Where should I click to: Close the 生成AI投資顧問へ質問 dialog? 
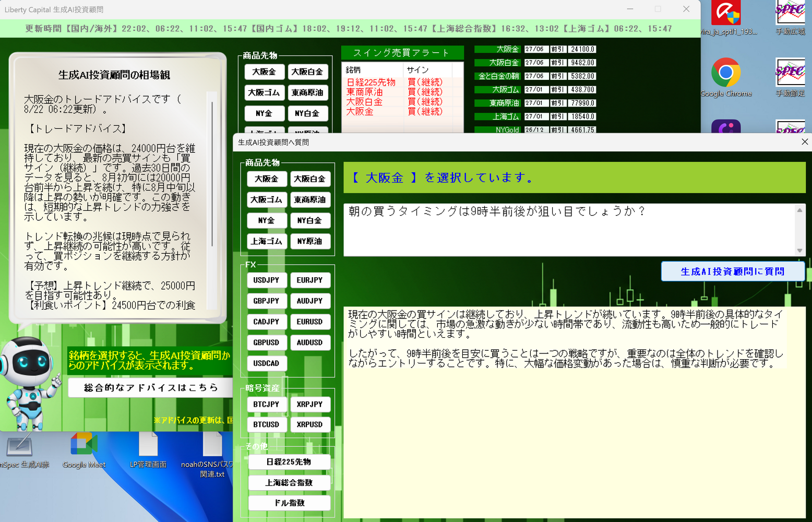click(804, 142)
